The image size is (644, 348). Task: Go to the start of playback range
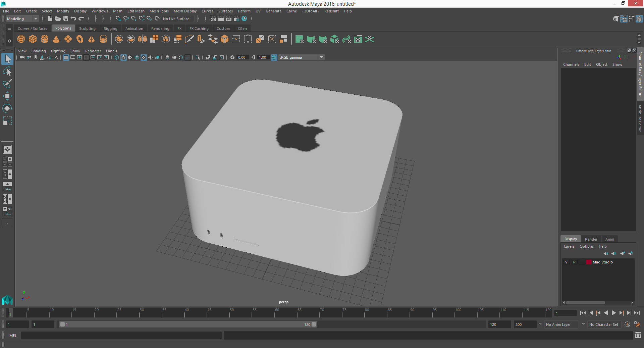point(583,313)
